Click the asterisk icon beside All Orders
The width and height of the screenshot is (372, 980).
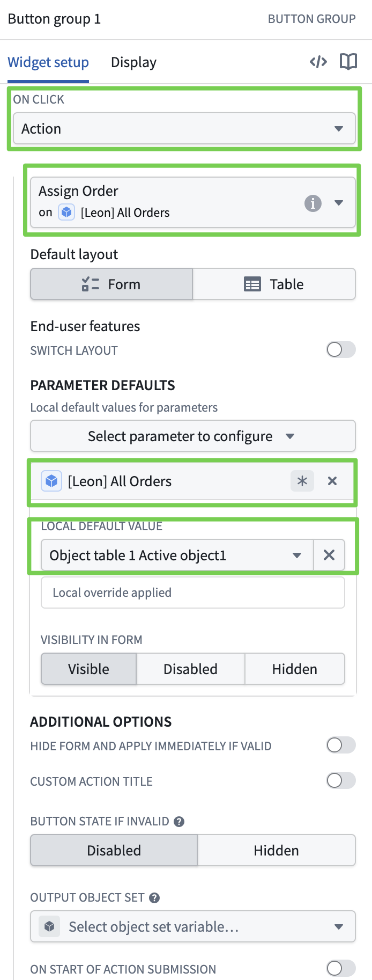pos(302,481)
